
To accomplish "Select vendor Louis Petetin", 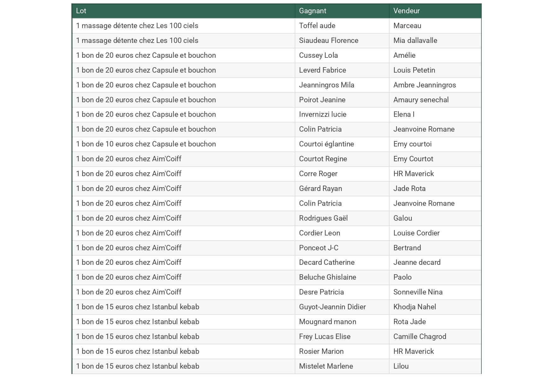I will point(414,70).
